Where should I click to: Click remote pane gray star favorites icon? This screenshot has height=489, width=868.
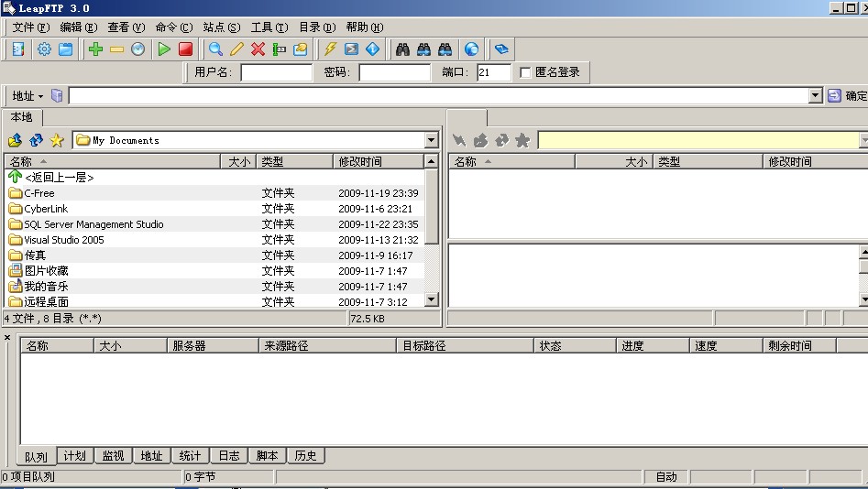(x=522, y=140)
